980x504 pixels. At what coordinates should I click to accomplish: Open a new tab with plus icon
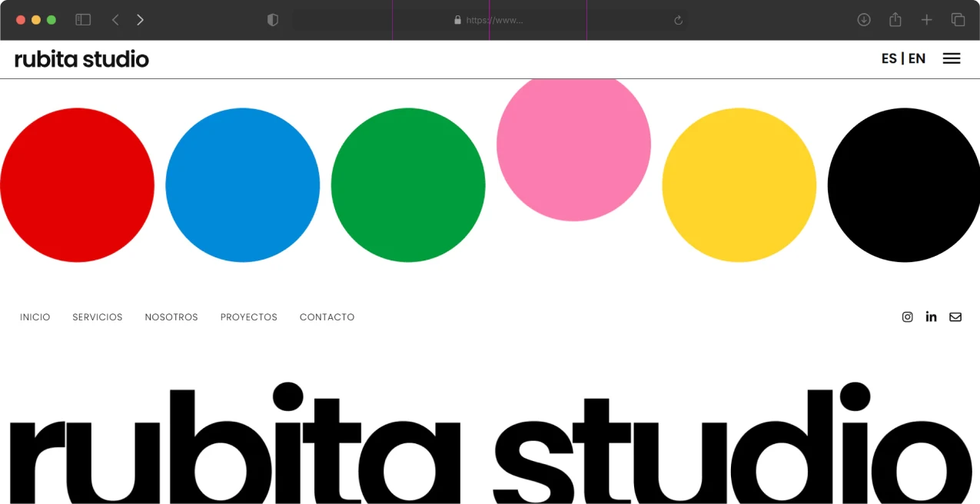pyautogui.click(x=927, y=20)
